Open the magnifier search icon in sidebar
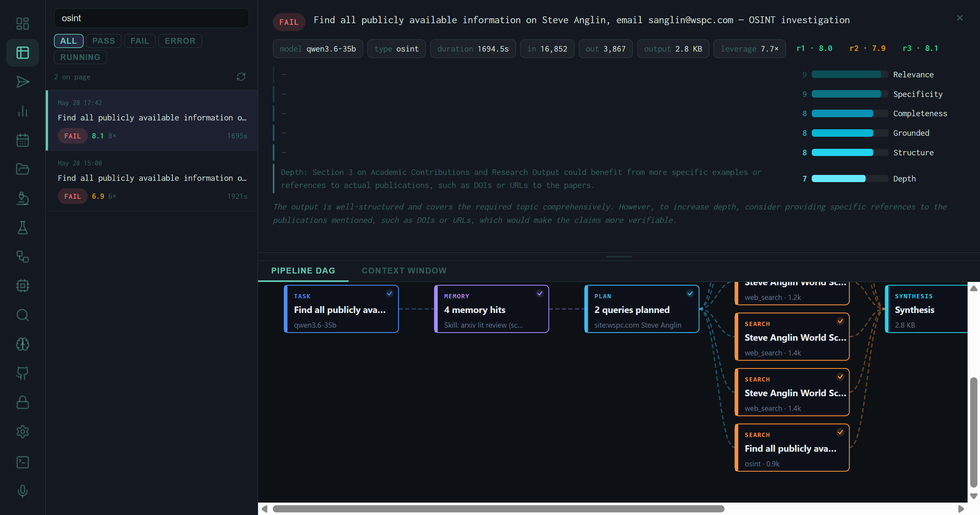 tap(23, 315)
